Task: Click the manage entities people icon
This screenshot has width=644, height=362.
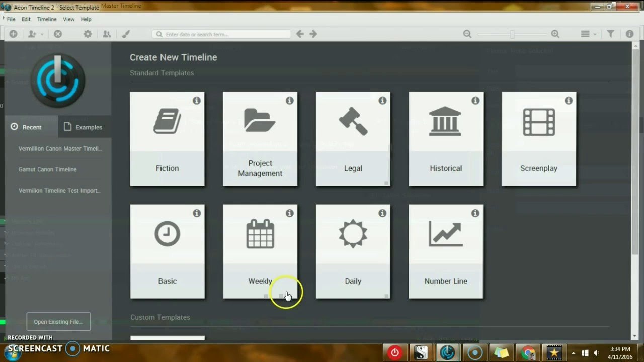Action: click(x=107, y=34)
